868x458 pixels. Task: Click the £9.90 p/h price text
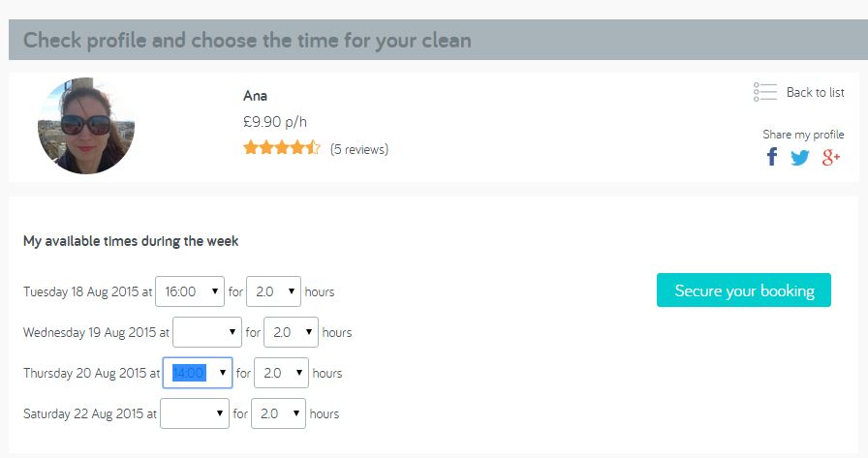274,122
